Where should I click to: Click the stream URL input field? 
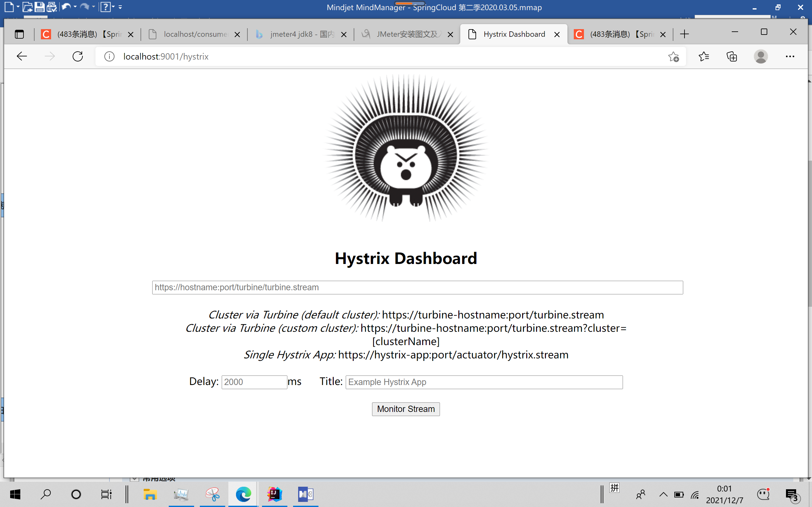(x=417, y=287)
